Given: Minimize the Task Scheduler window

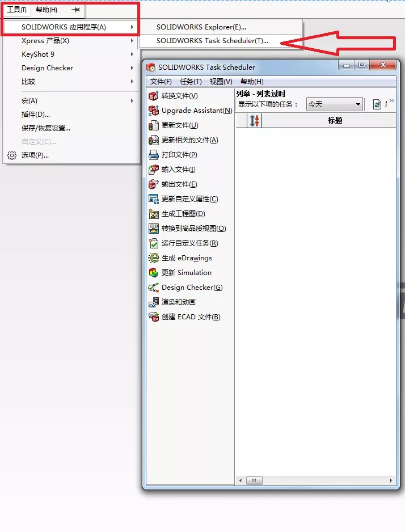Looking at the screenshot, I should point(347,65).
